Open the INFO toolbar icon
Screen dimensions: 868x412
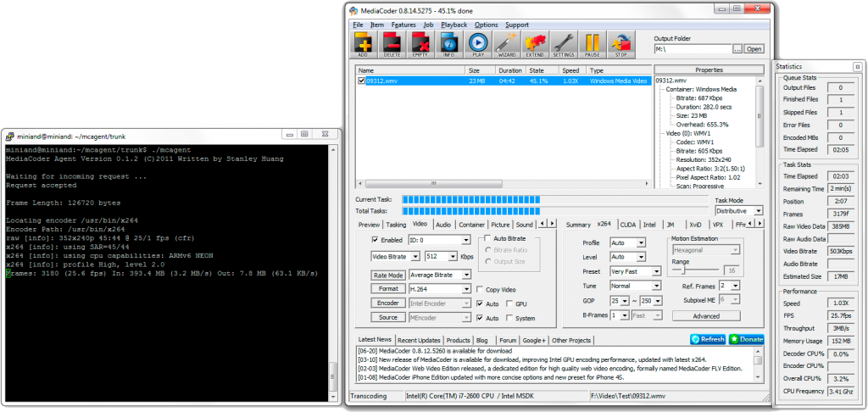(x=449, y=44)
